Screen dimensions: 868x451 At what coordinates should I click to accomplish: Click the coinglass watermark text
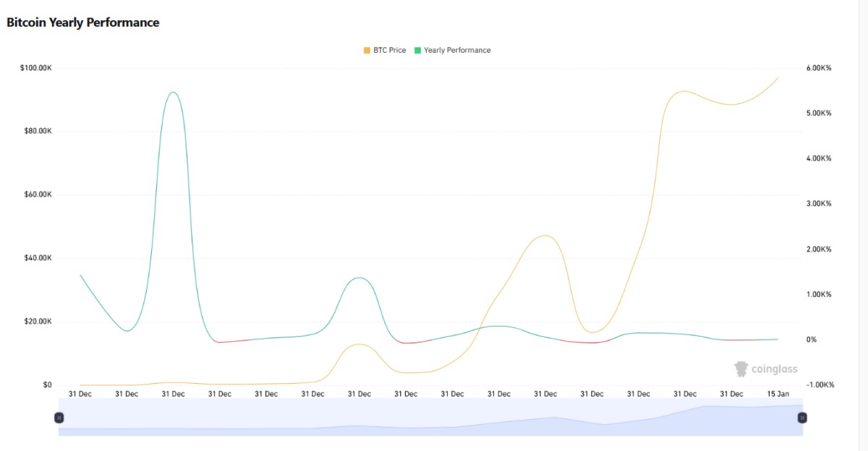[774, 369]
